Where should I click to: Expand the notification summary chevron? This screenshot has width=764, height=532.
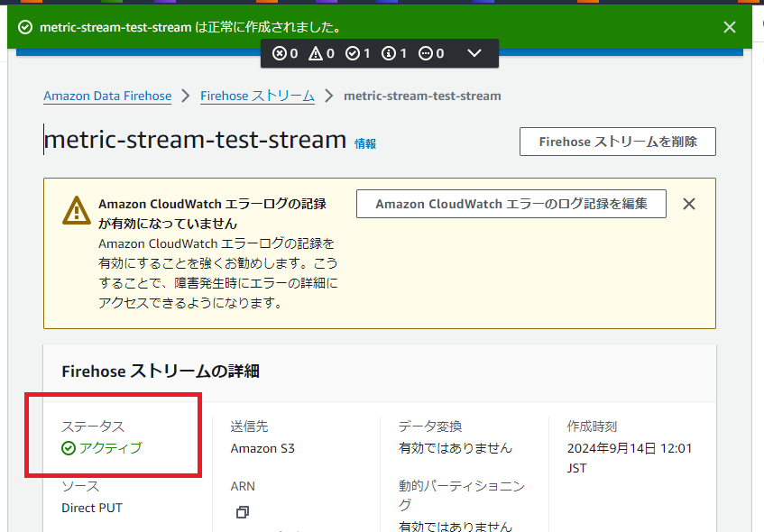(474, 53)
